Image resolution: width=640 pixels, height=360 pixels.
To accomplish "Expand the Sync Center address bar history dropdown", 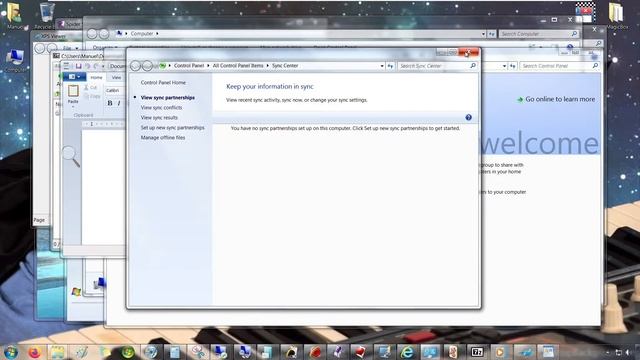I will 382,66.
